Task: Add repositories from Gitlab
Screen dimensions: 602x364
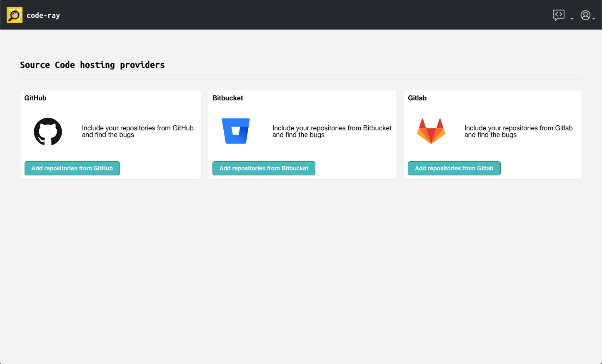Action: 454,168
